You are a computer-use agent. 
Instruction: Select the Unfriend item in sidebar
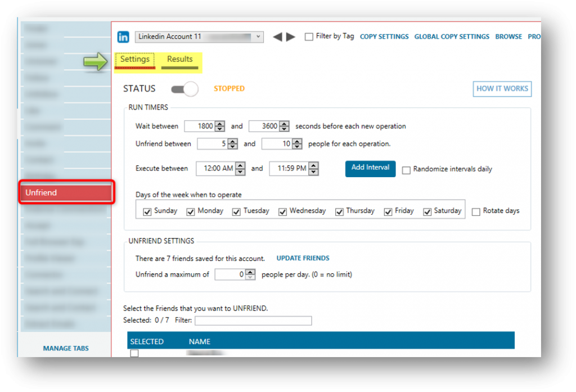pos(66,192)
